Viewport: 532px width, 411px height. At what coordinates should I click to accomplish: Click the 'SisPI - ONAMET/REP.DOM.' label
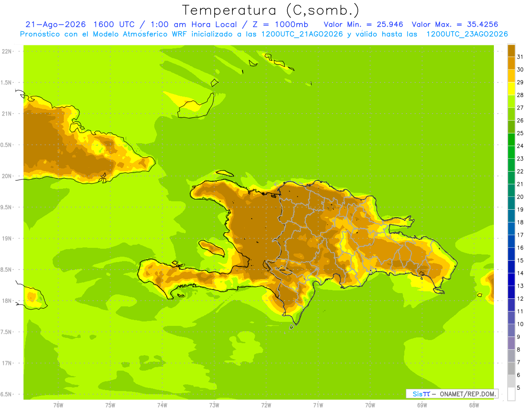[452, 394]
